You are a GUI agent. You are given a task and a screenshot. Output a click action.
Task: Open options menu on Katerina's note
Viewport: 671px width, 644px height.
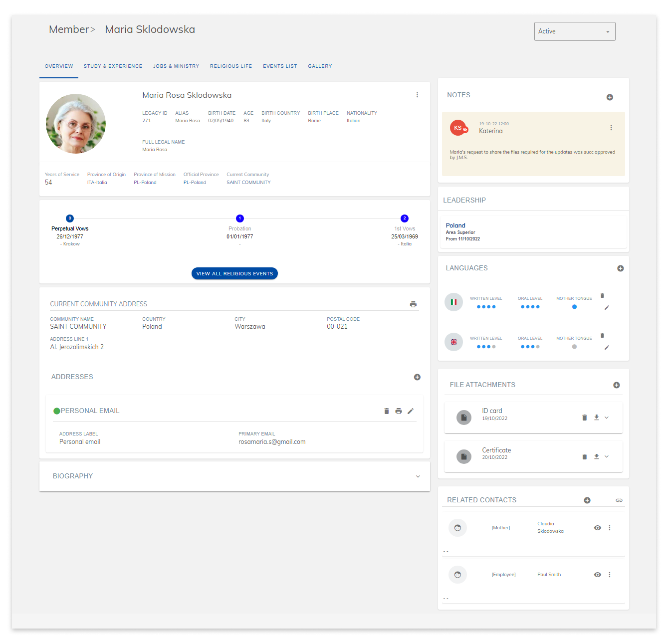pos(611,128)
